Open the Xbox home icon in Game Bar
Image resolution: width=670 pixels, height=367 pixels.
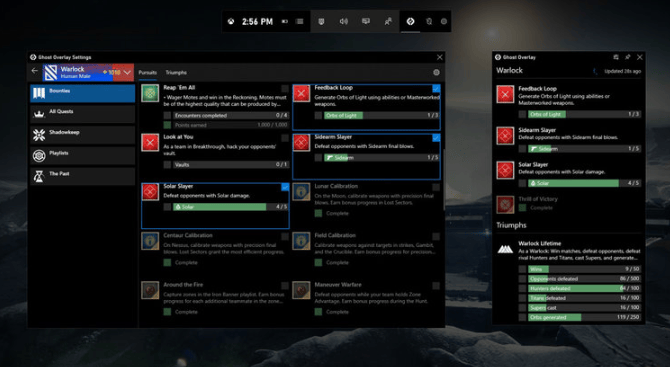(231, 21)
